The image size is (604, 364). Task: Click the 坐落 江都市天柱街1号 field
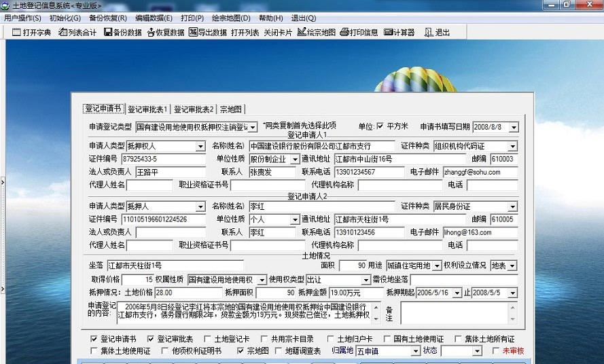tap(175, 266)
